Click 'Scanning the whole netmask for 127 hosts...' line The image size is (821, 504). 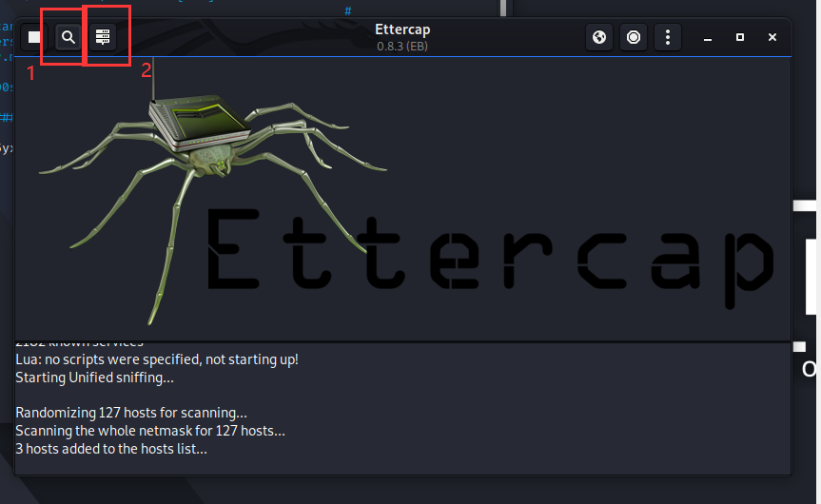point(150,431)
